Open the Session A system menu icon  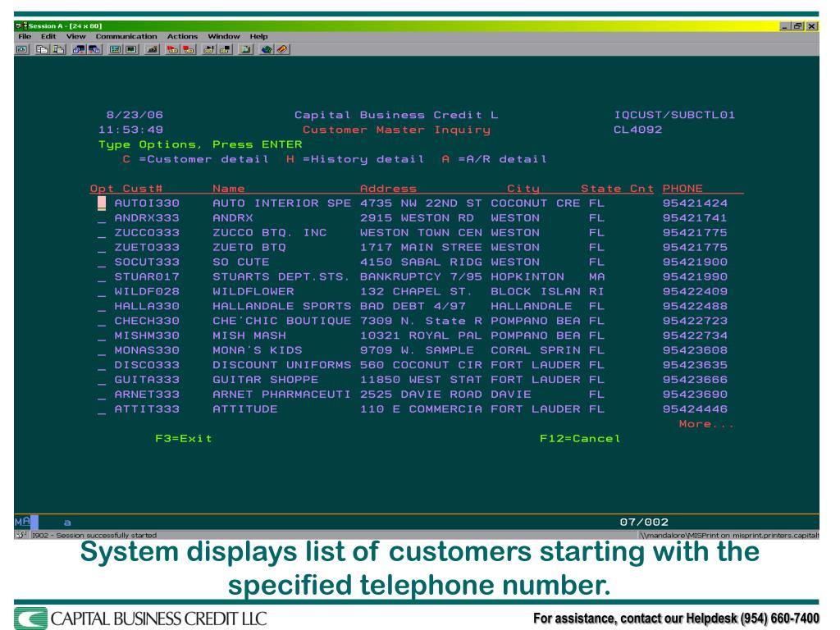(x=21, y=25)
